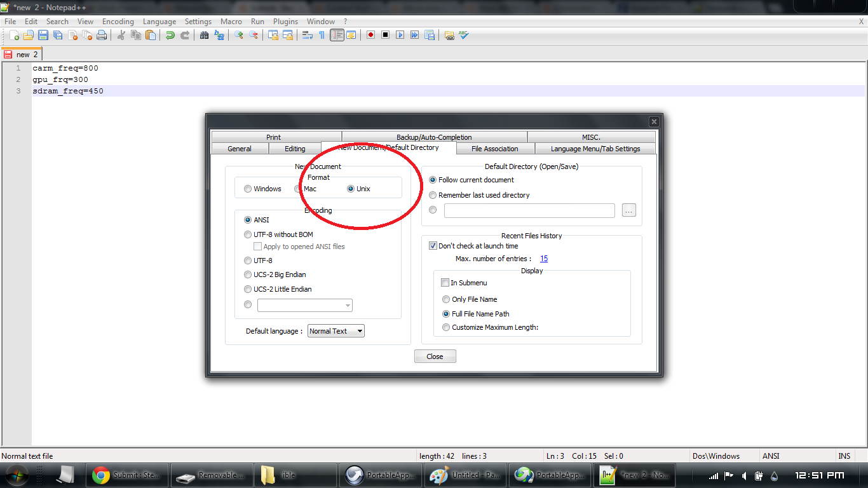
Task: Switch to the Editing preferences tab
Action: pos(295,149)
